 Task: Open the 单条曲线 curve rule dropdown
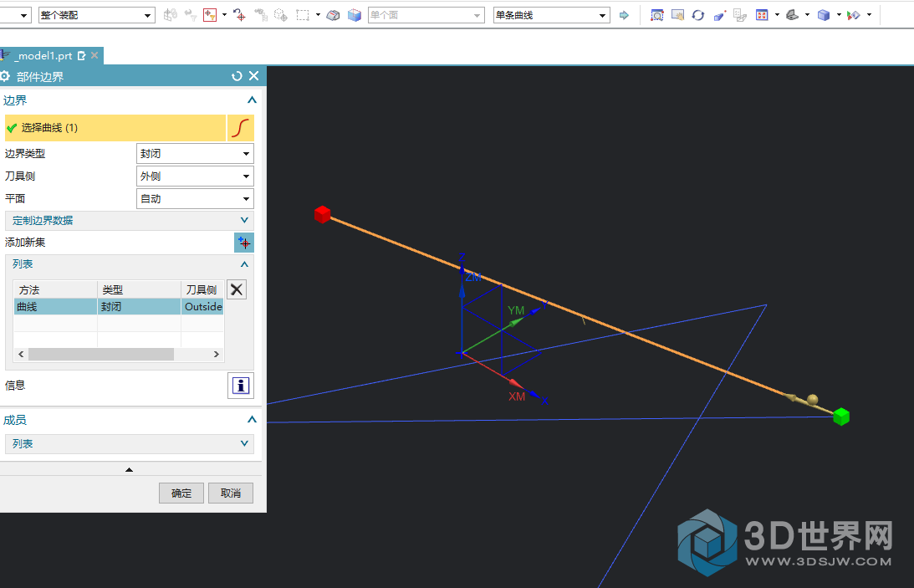click(551, 15)
